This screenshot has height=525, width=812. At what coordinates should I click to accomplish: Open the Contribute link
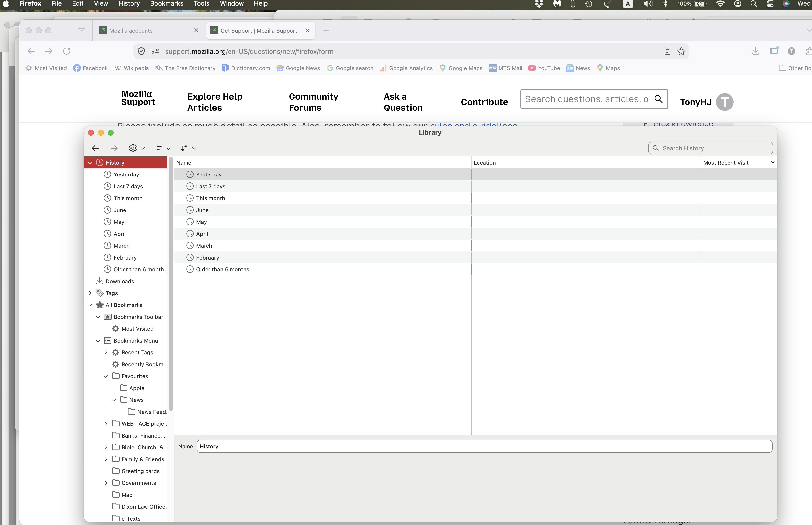tap(484, 102)
